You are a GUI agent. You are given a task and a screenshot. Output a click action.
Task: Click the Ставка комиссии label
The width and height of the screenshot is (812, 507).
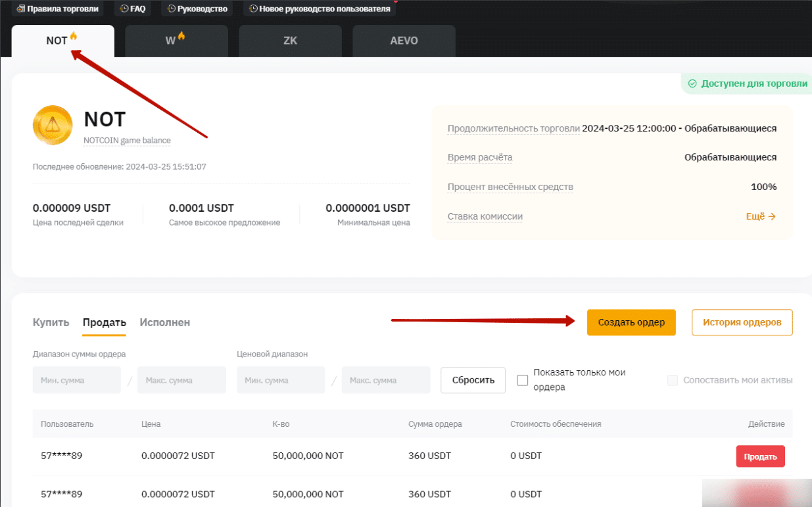pos(485,216)
